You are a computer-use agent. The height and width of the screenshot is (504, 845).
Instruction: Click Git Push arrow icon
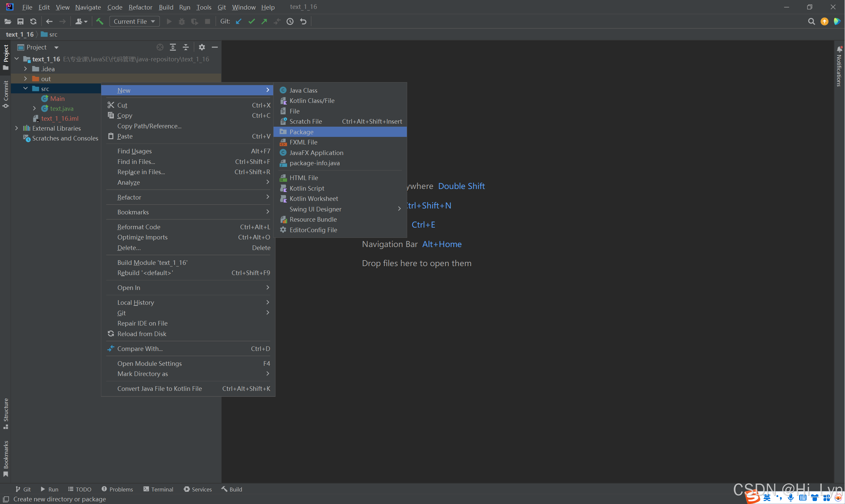264,21
